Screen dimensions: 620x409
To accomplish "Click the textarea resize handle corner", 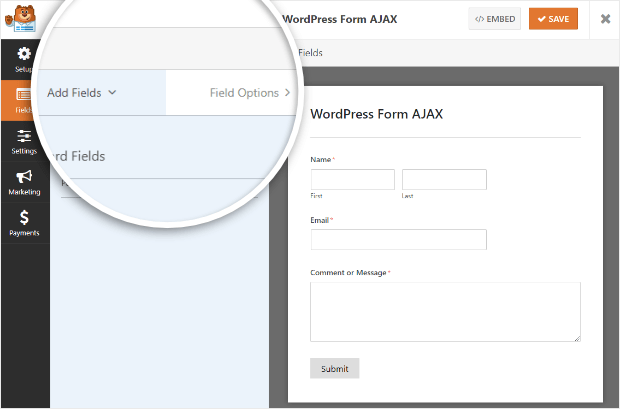I will tap(577, 338).
